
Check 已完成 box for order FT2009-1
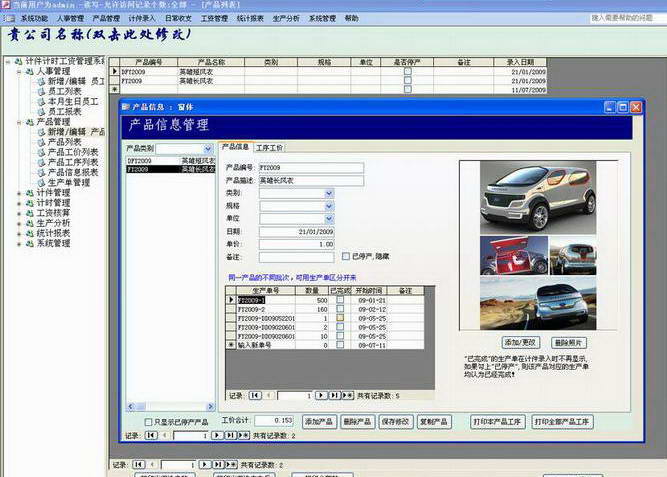(340, 300)
